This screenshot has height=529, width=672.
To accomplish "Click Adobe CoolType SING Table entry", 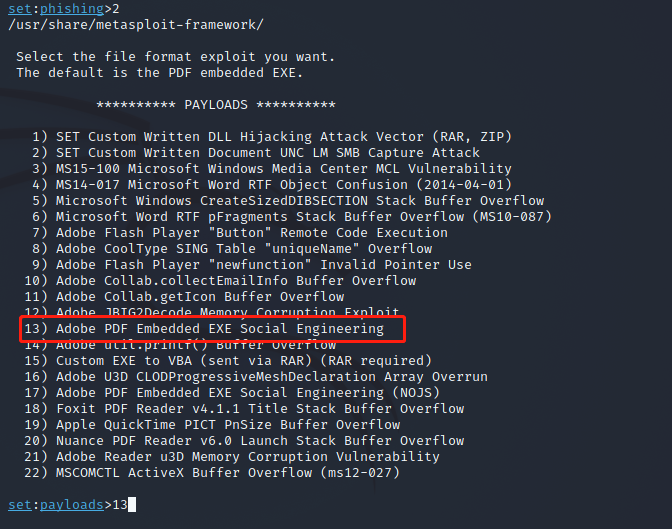I will click(243, 249).
